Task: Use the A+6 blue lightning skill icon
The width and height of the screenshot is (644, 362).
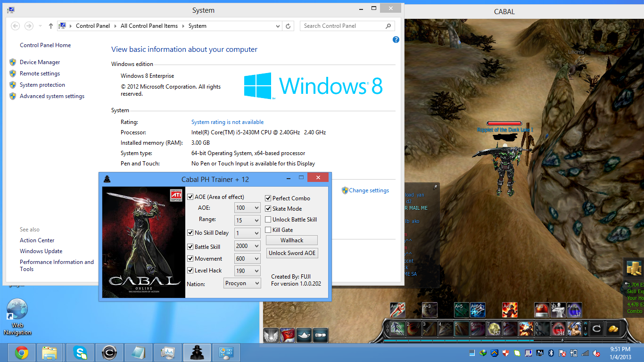Action: pyautogui.click(x=478, y=310)
